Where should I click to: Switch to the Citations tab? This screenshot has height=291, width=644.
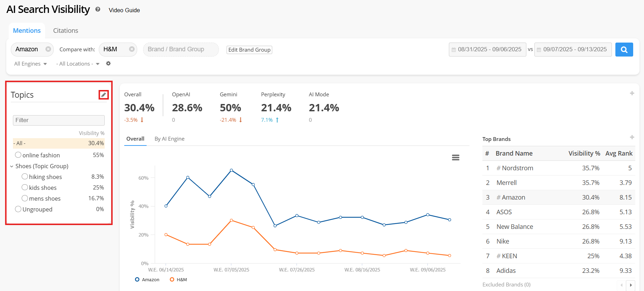pyautogui.click(x=66, y=31)
